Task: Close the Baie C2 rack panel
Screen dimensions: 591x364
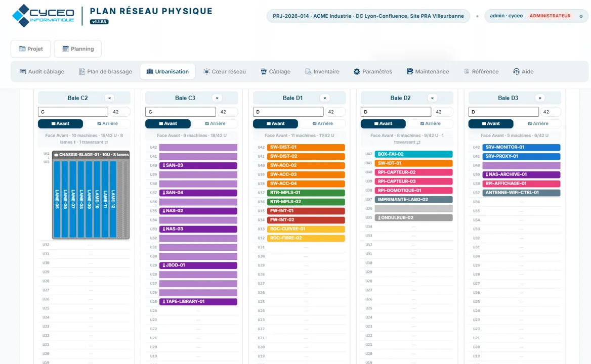Action: click(110, 98)
